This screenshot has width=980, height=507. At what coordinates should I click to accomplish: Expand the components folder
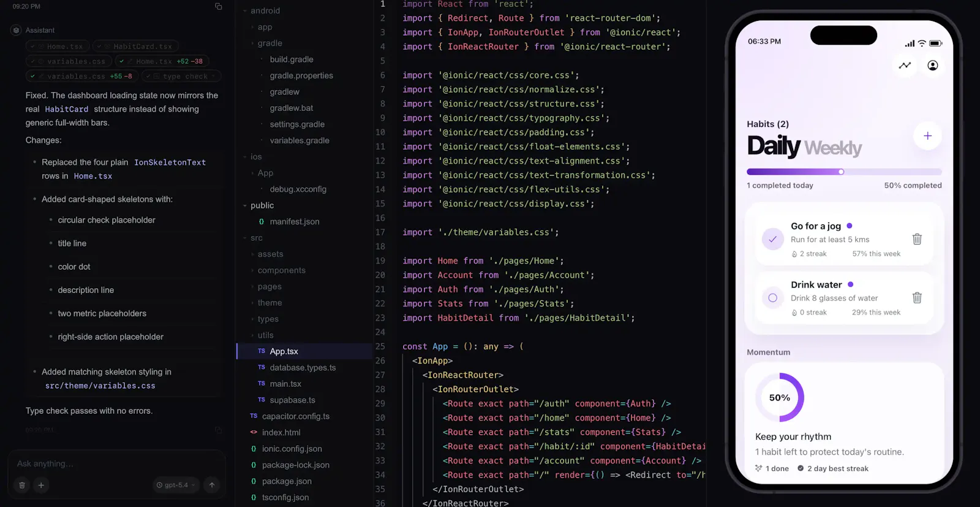click(x=281, y=270)
